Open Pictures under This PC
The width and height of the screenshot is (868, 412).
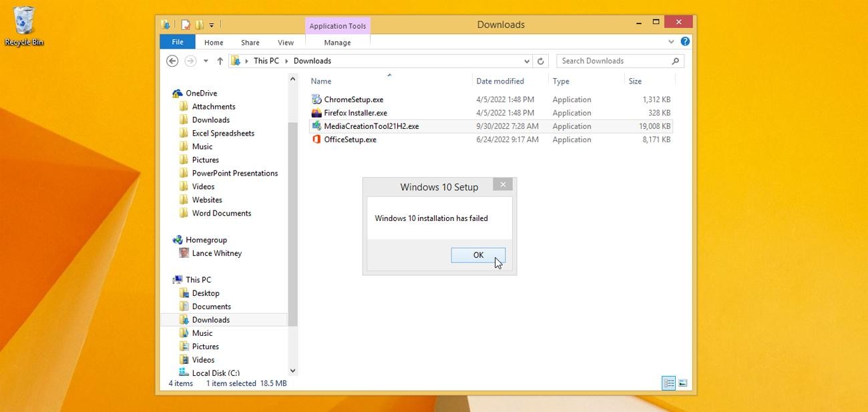206,347
